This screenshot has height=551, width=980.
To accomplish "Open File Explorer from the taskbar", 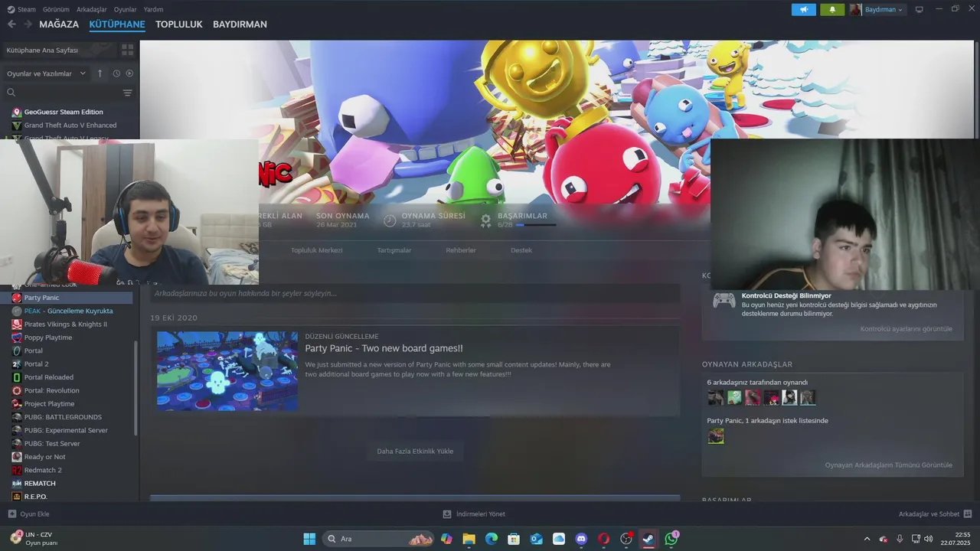I will click(x=469, y=539).
